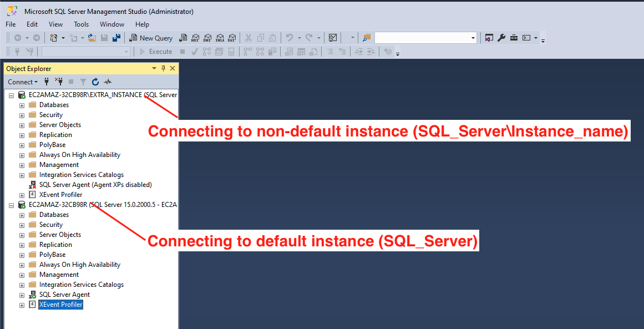Image resolution: width=644 pixels, height=329 pixels.
Task: Expand PolyBase under EXTRA_INSTANCE
Action: (x=22, y=145)
